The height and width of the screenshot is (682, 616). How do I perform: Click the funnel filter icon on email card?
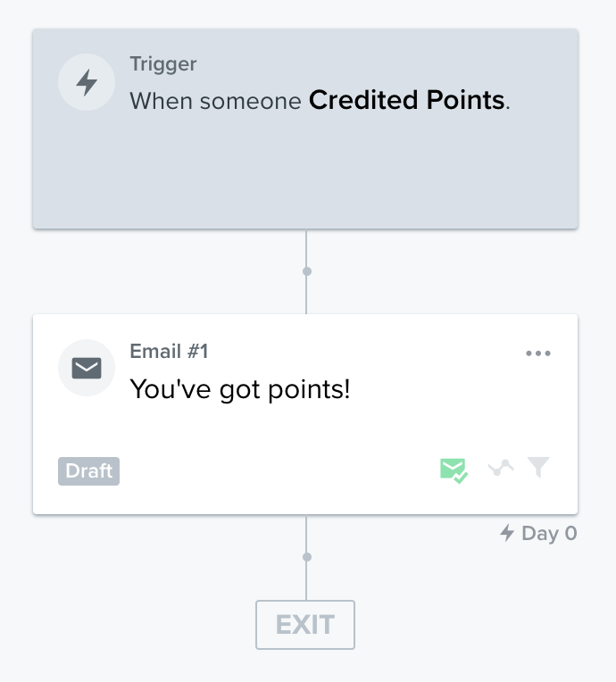(538, 467)
